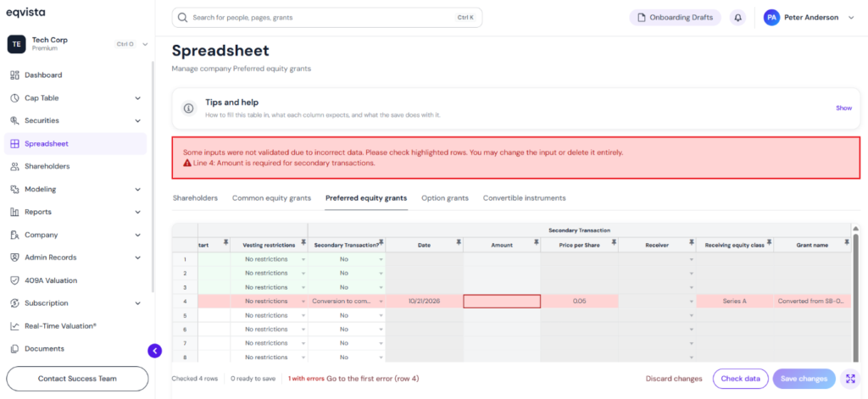Open Tech Corp company switcher dropdown
The height and width of the screenshot is (399, 868).
[x=145, y=44]
